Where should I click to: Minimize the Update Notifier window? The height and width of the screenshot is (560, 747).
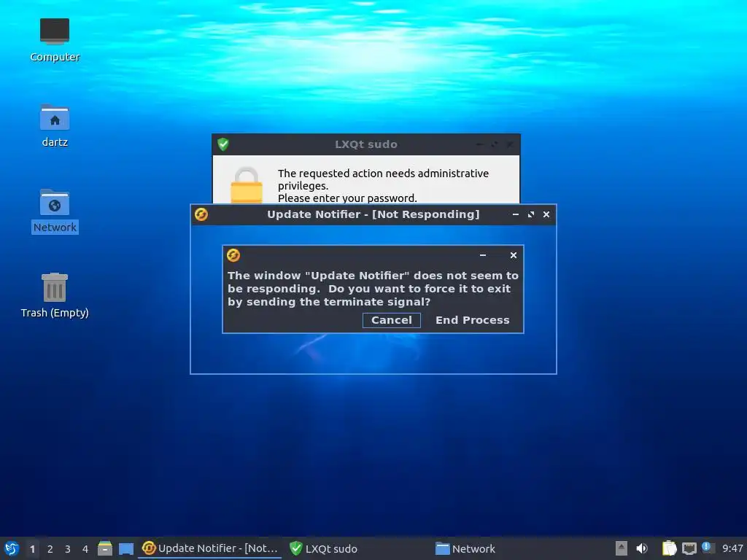tap(516, 214)
